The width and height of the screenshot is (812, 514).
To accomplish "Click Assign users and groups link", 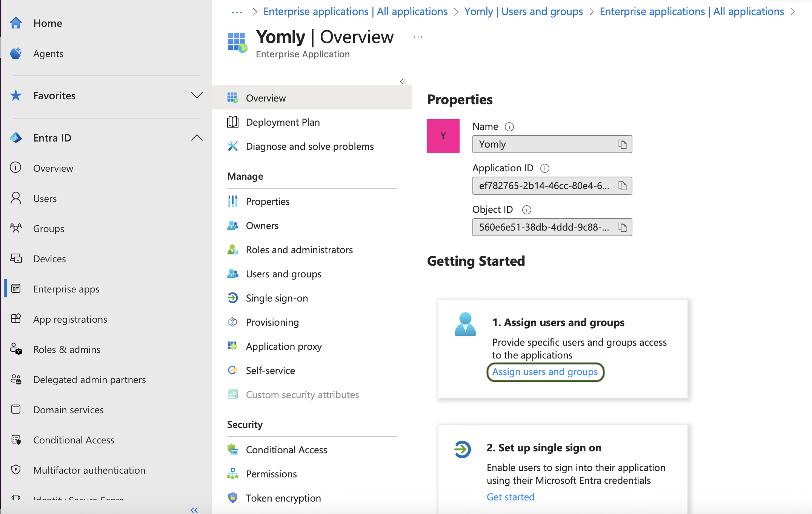I will pyautogui.click(x=545, y=372).
